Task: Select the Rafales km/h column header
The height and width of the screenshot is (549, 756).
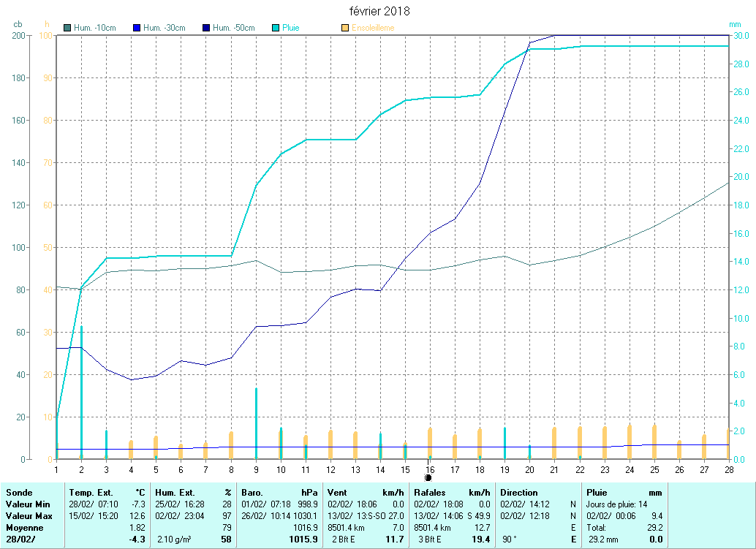Action: click(430, 493)
